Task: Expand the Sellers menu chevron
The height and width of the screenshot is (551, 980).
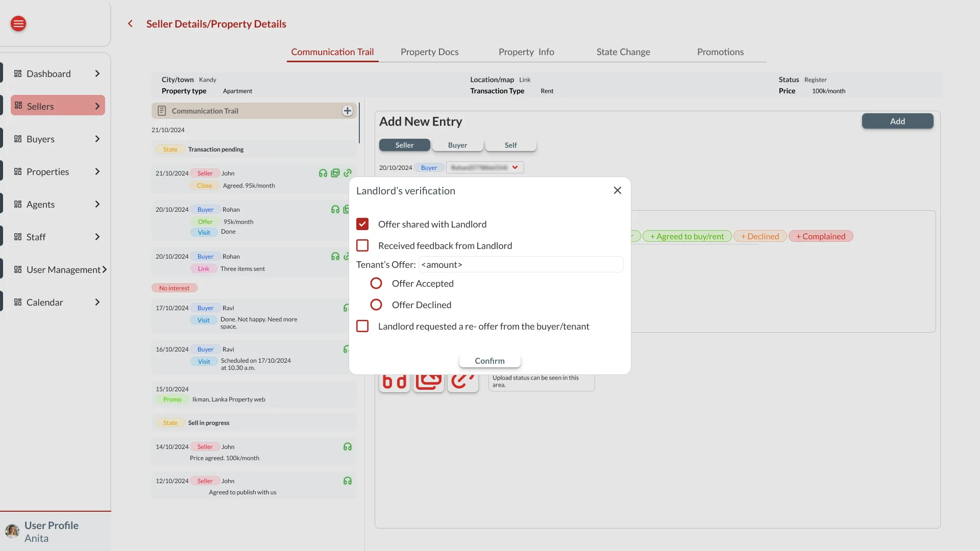Action: (x=97, y=106)
